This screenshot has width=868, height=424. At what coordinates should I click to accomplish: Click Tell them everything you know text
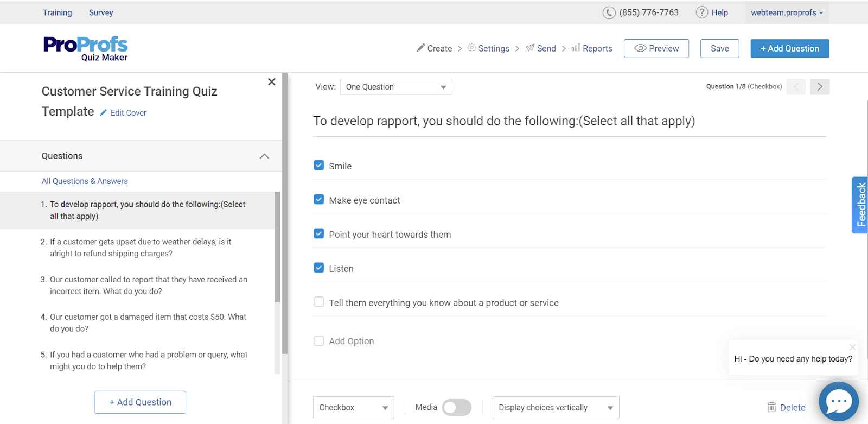[x=444, y=303]
